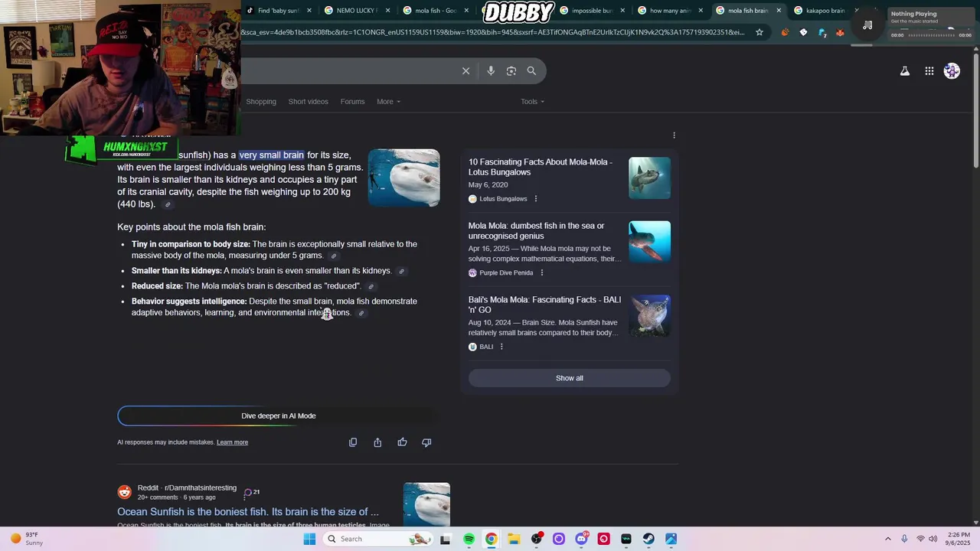Submit search using the magnifying glass icon
Image resolution: width=980 pixels, height=551 pixels.
[x=531, y=71]
